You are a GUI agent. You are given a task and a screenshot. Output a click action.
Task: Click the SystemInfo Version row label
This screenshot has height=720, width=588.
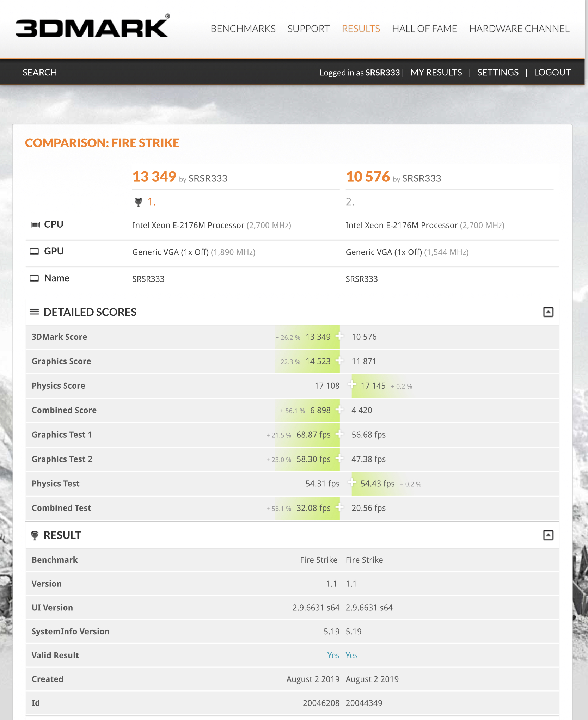point(71,631)
